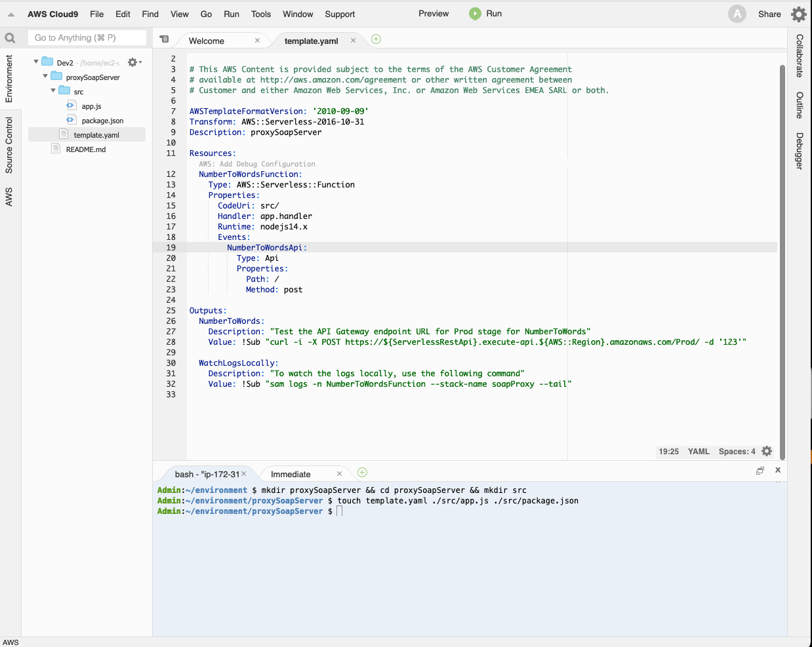Switch to the Welcome tab
The height and width of the screenshot is (647, 812).
207,41
